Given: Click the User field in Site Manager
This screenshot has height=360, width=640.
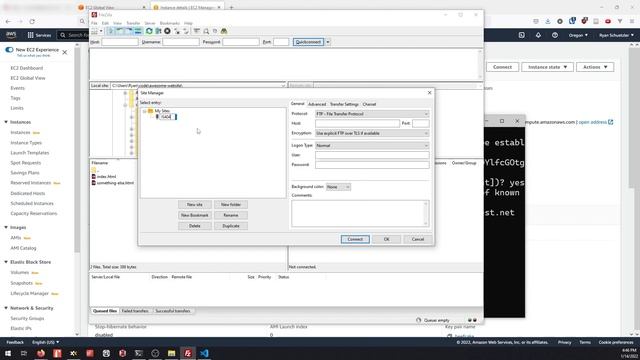Looking at the screenshot, I should [x=372, y=155].
